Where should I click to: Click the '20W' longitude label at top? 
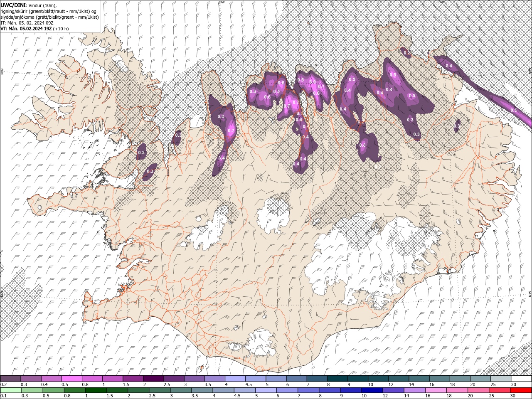[x=221, y=2]
